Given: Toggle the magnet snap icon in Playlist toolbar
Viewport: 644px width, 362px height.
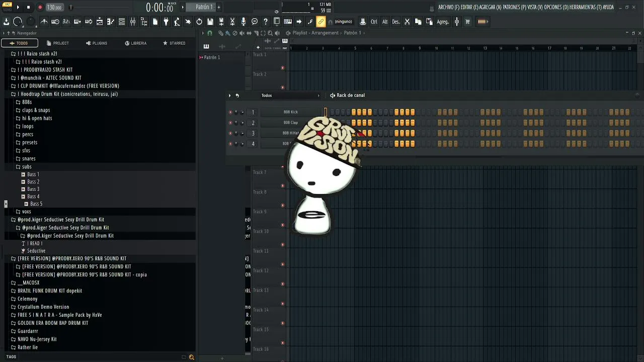Looking at the screenshot, I should pyautogui.click(x=210, y=33).
